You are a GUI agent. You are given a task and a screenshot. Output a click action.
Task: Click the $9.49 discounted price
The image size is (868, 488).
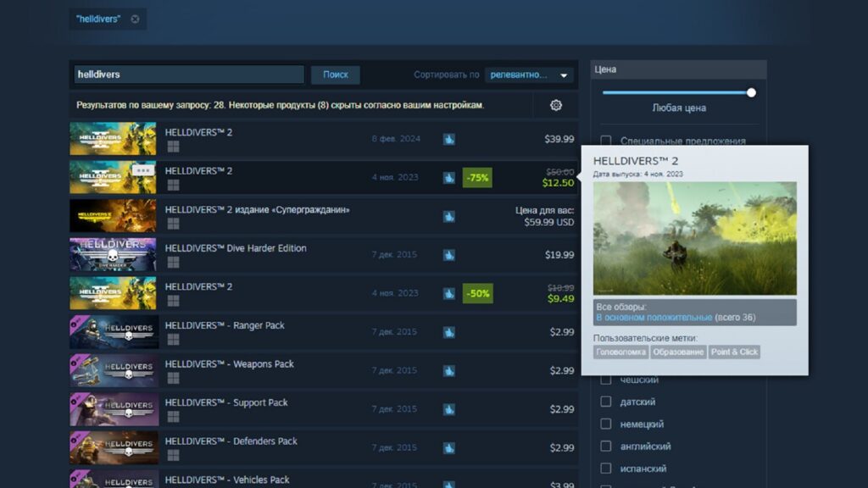[561, 299]
